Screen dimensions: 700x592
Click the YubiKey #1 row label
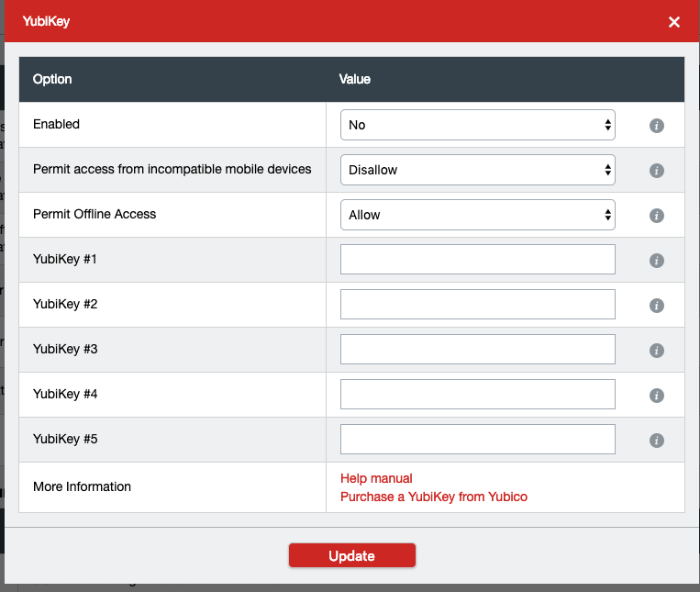click(x=65, y=260)
